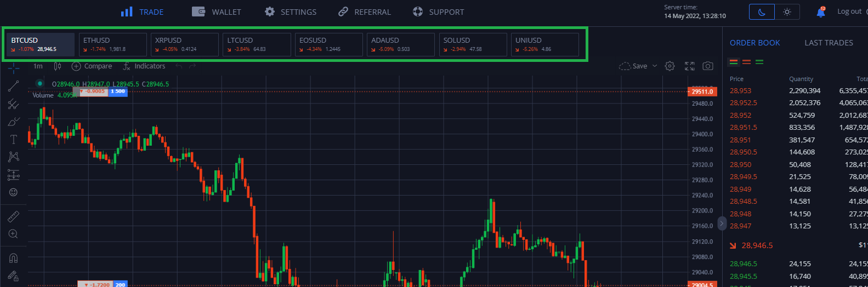
Task: Click the 29511.0 price line label
Action: click(x=701, y=91)
